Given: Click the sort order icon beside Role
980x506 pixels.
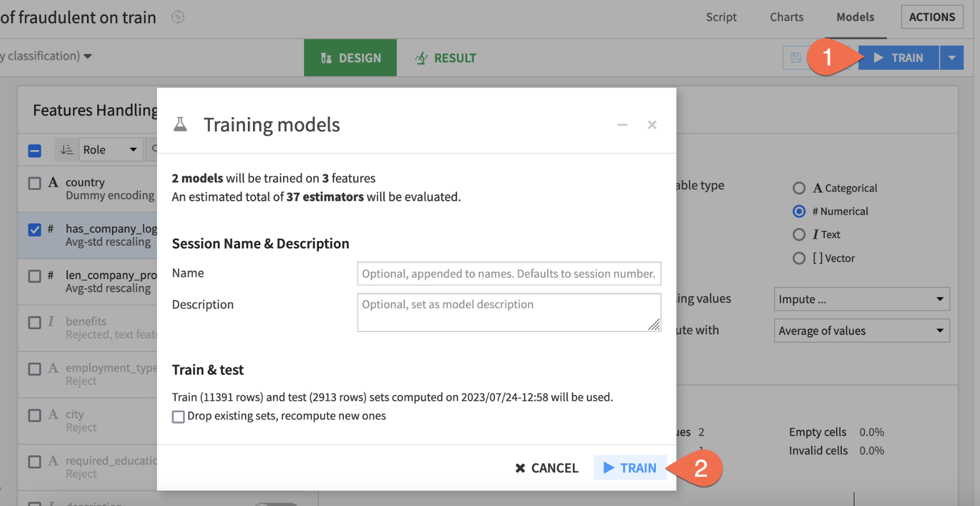Looking at the screenshot, I should [67, 150].
